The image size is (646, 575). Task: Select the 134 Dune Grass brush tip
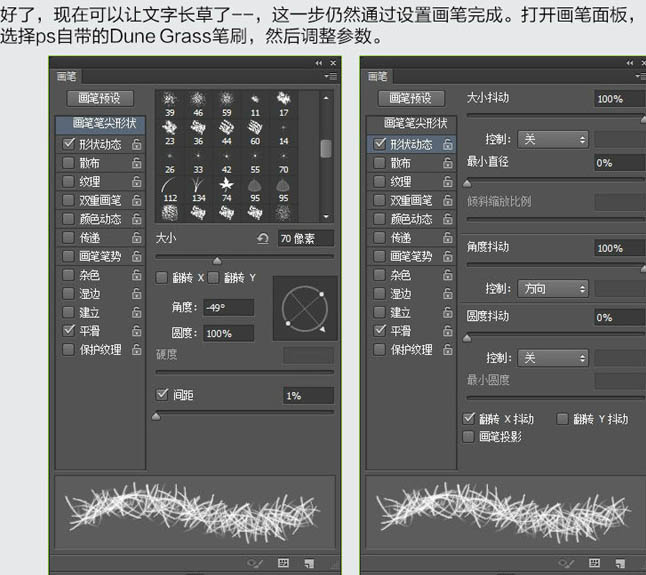pos(198,190)
